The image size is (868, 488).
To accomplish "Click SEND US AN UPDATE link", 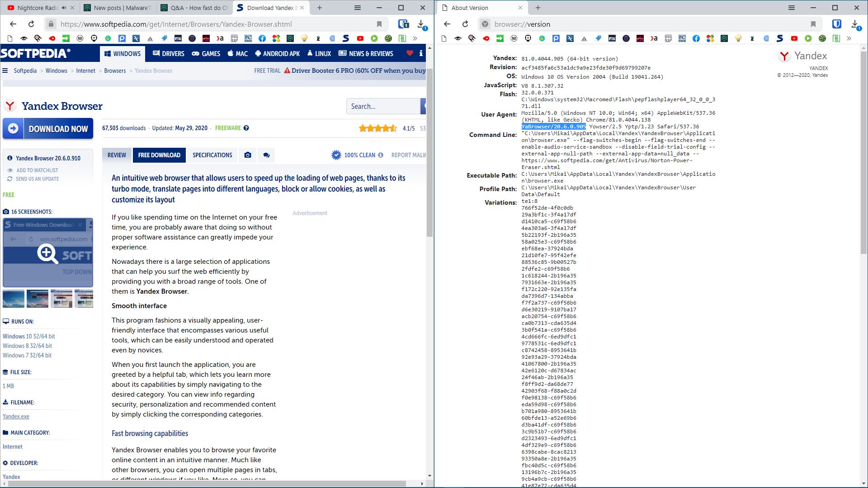I will 37,179.
